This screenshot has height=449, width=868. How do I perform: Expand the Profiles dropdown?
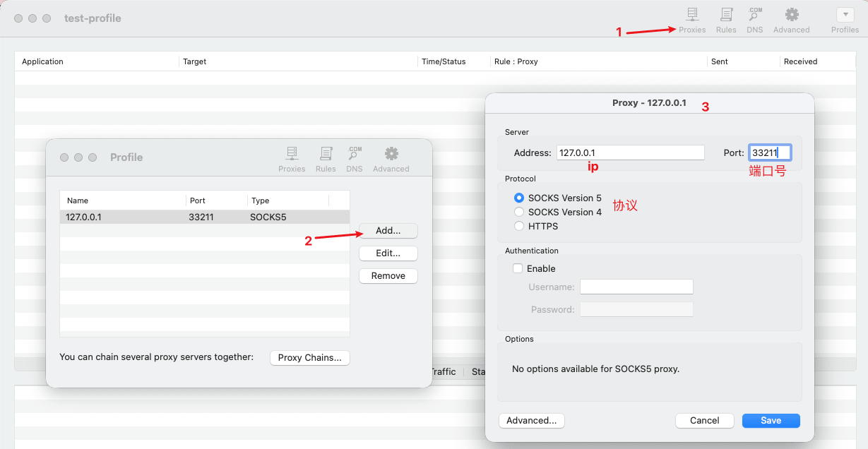(x=845, y=15)
